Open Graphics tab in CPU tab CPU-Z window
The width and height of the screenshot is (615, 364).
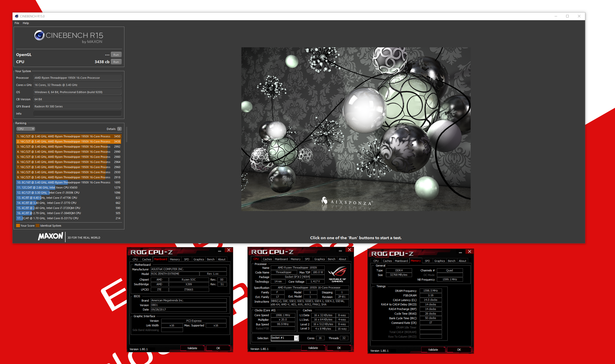(x=319, y=259)
